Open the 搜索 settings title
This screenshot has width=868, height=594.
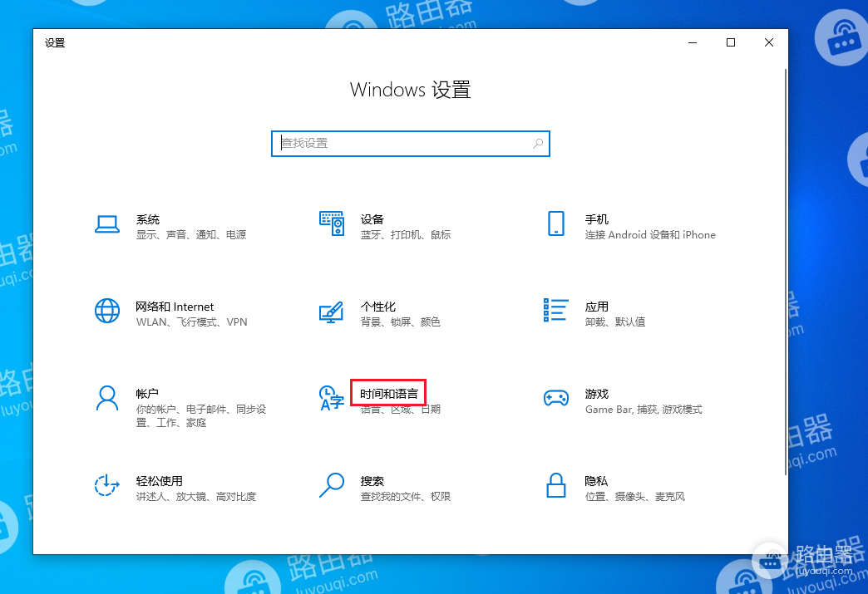click(x=372, y=481)
